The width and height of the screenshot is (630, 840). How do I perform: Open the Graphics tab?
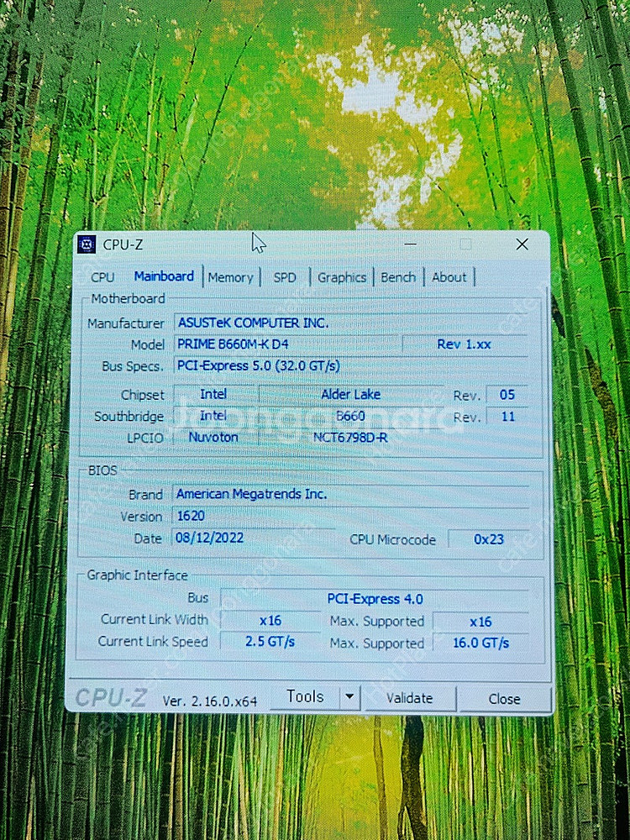tap(342, 277)
